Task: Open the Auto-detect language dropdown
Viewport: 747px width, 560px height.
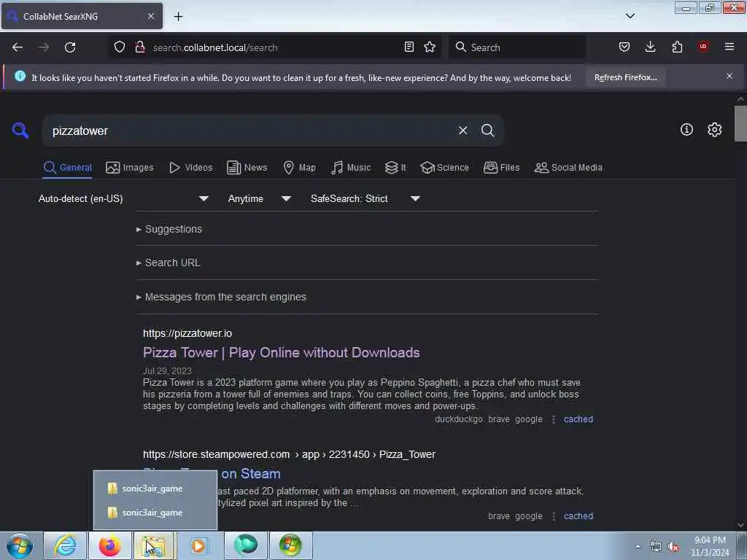Action: [x=123, y=198]
